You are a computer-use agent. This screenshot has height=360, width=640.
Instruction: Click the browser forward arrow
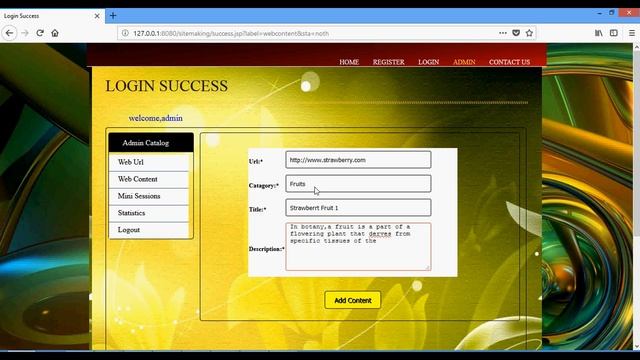coord(25,33)
